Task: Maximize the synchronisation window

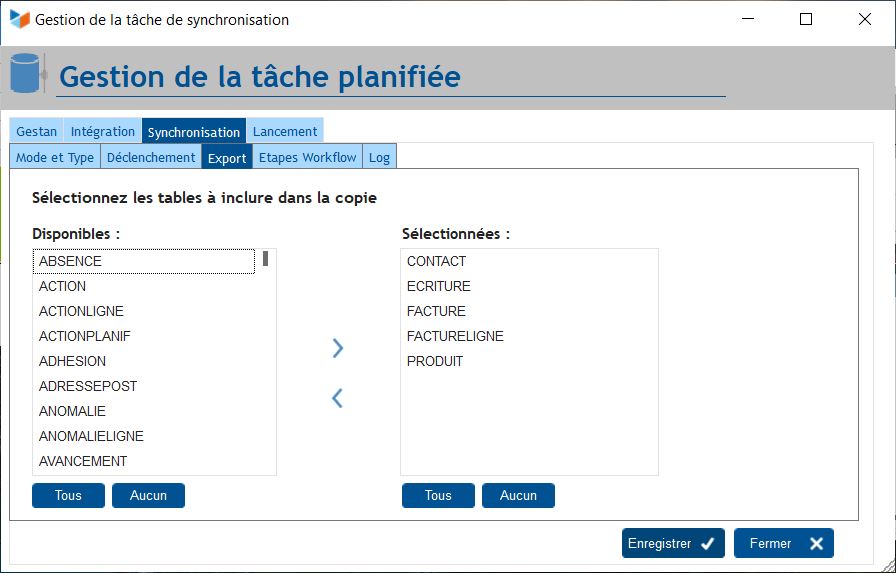Action: [x=806, y=20]
